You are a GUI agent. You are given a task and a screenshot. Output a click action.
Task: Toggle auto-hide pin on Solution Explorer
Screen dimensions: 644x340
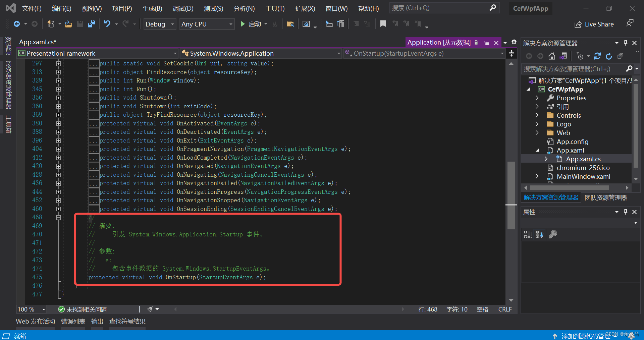click(x=625, y=43)
